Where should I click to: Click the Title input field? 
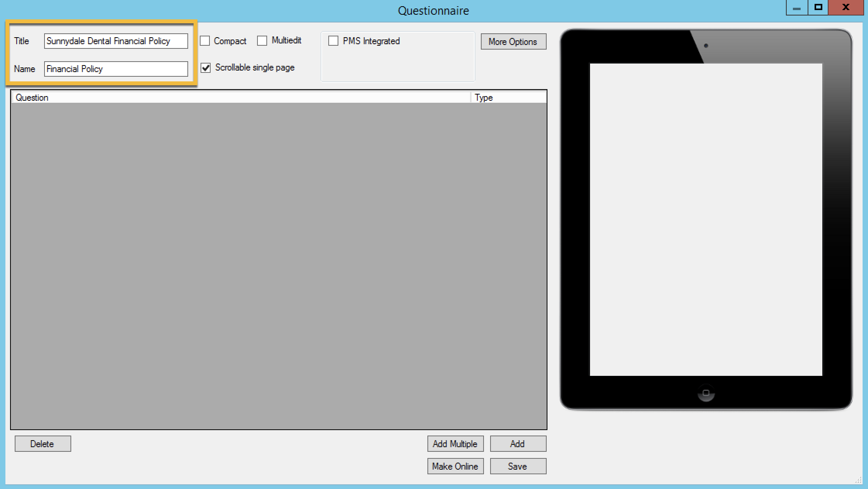point(116,41)
